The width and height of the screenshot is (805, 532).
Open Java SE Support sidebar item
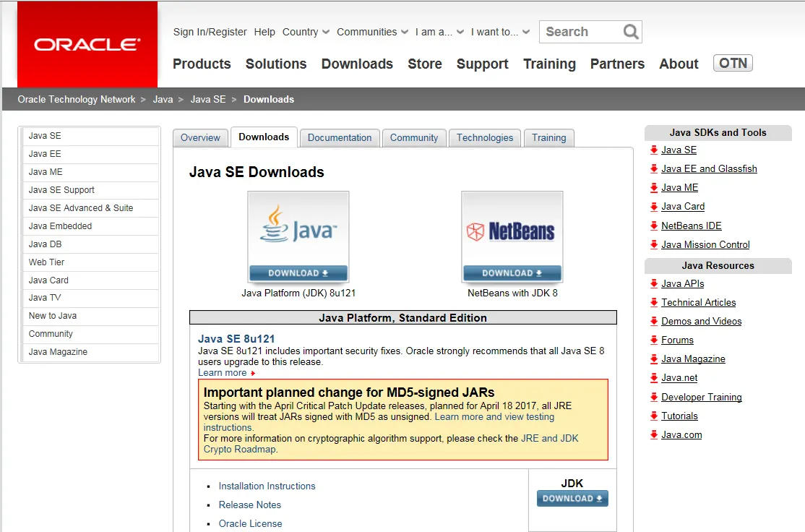point(90,190)
